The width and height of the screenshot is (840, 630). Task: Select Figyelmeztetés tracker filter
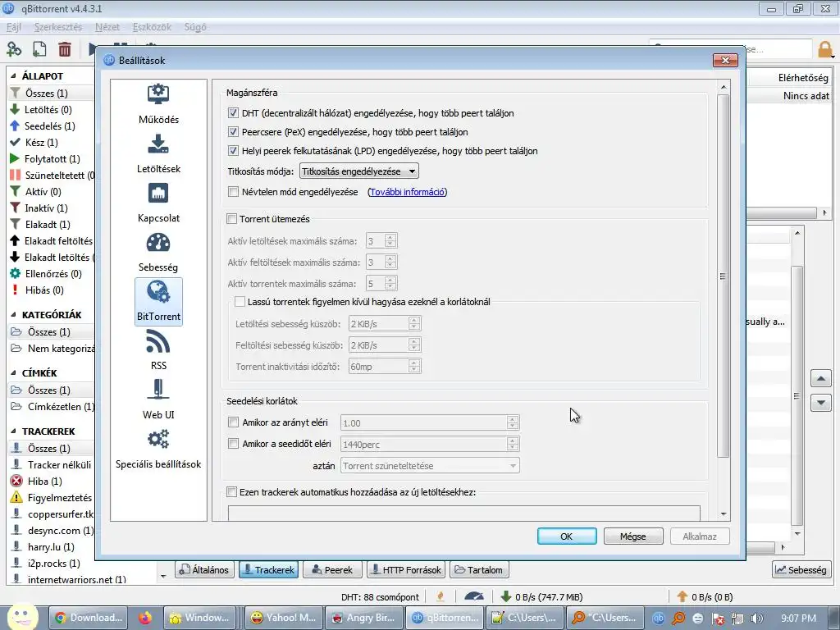point(51,498)
